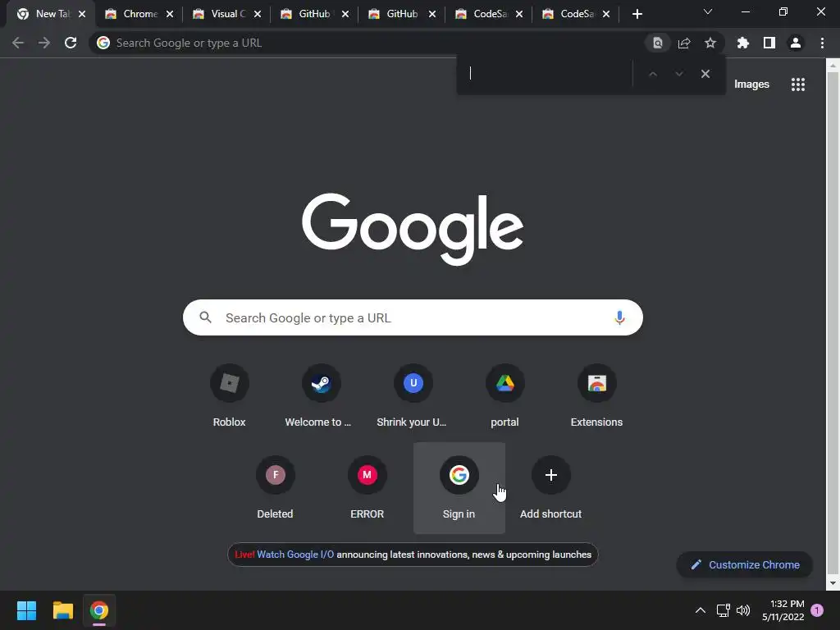Switch to the Chrome tab
This screenshot has height=630, width=840.
point(139,14)
